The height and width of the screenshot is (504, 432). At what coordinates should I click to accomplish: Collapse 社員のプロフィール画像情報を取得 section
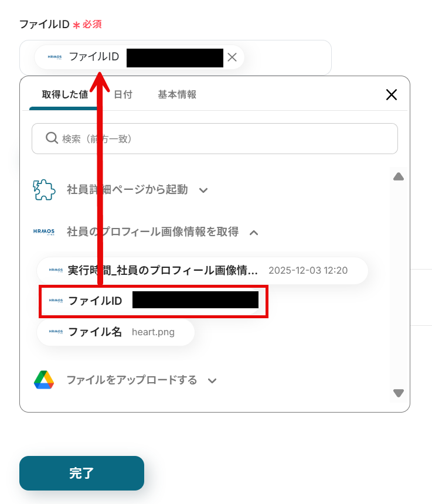[x=254, y=233]
